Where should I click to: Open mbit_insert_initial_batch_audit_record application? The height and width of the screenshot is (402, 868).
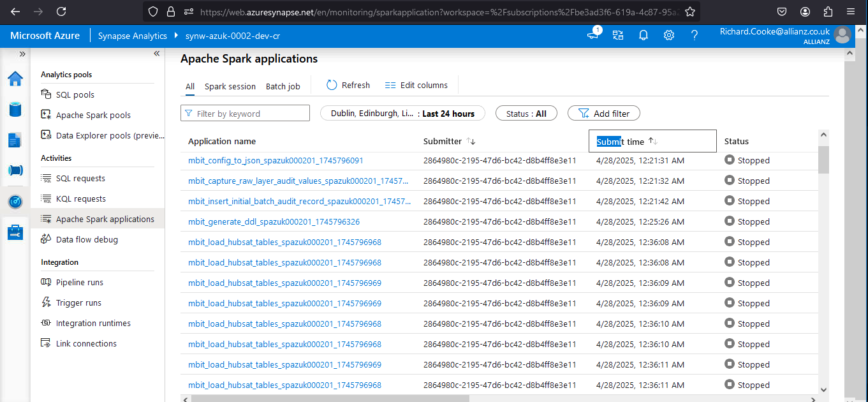299,201
